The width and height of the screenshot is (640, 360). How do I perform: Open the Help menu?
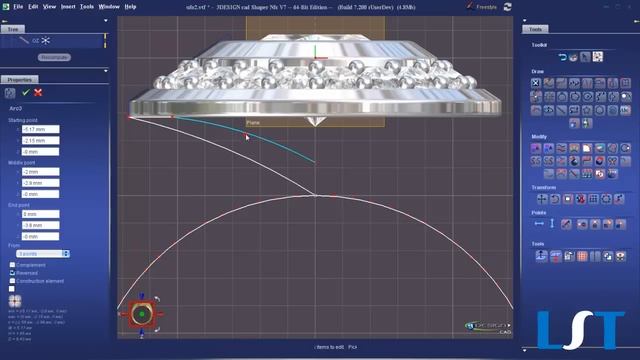(130, 7)
